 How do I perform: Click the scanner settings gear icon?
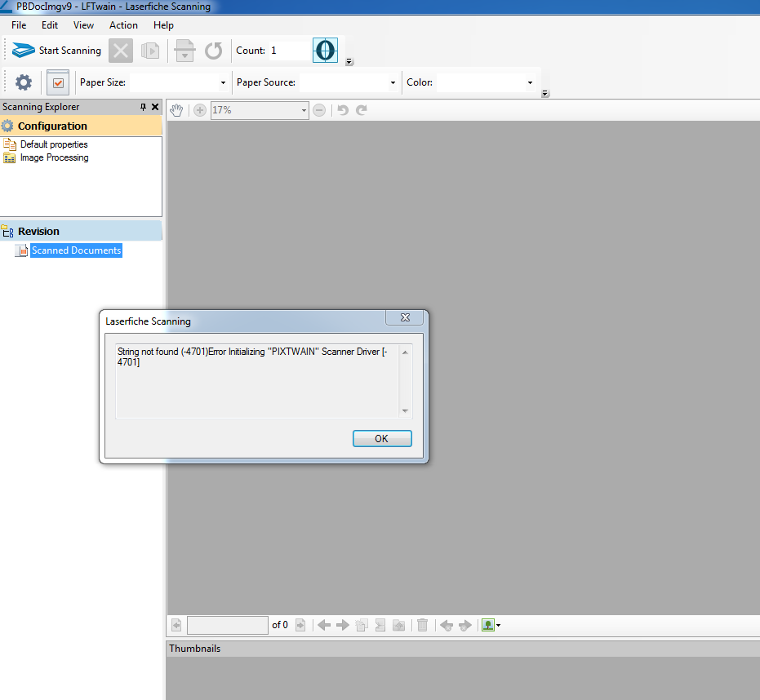(x=24, y=82)
